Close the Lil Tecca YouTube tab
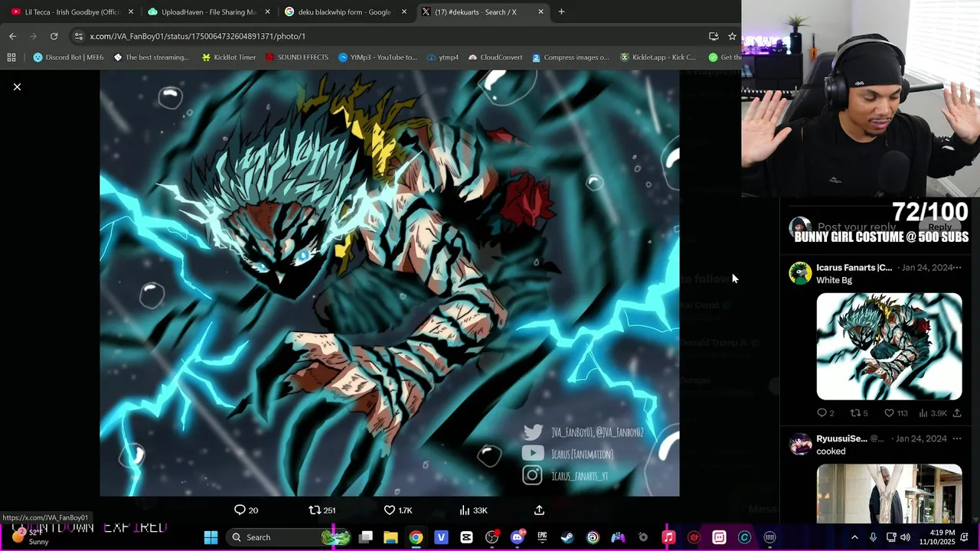This screenshot has height=551, width=980. tap(130, 11)
